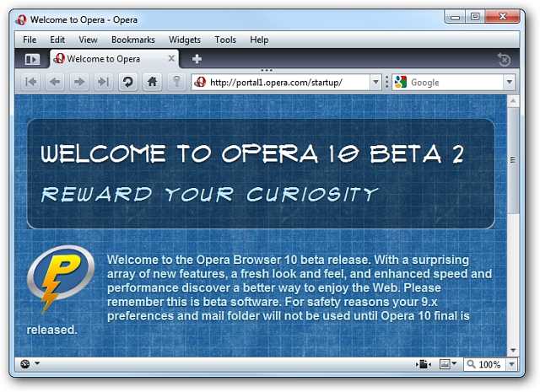Click the scrollbar up arrow
Image resolution: width=540 pixels, height=392 pixels.
(x=513, y=101)
